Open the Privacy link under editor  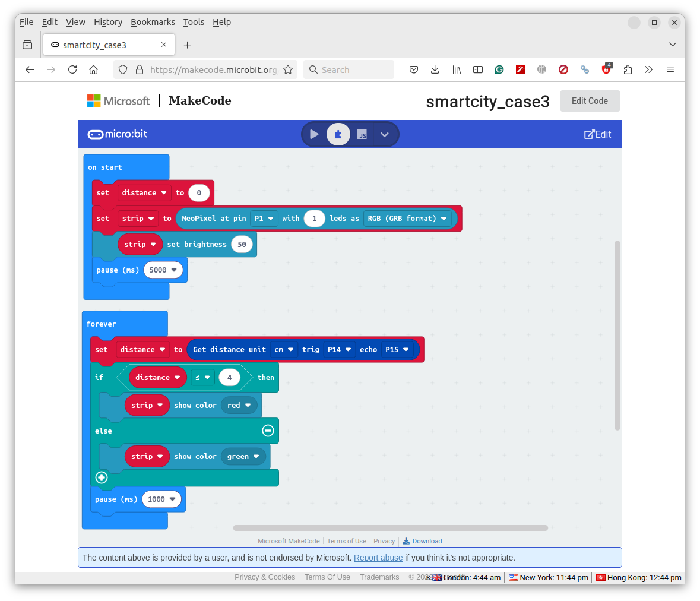pos(384,541)
